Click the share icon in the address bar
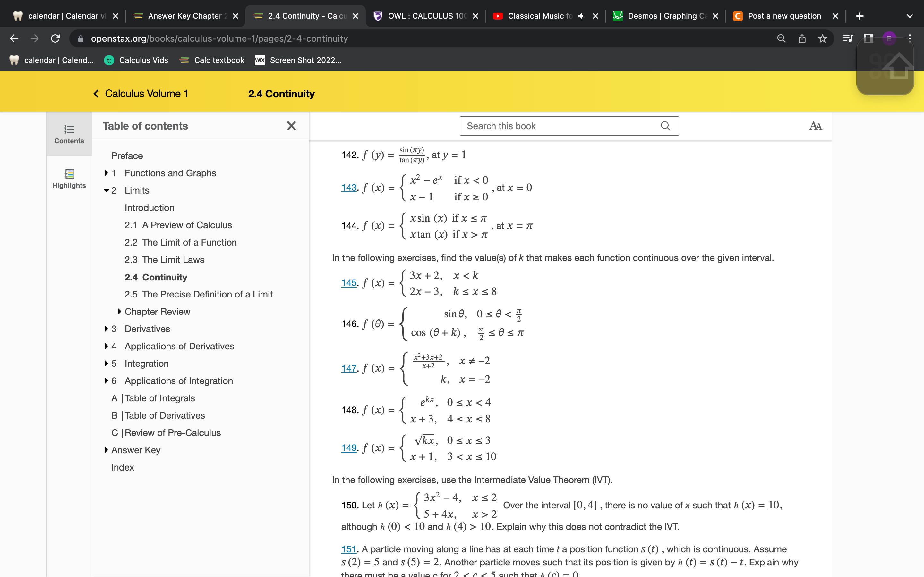Viewport: 924px width, 577px height. point(801,38)
